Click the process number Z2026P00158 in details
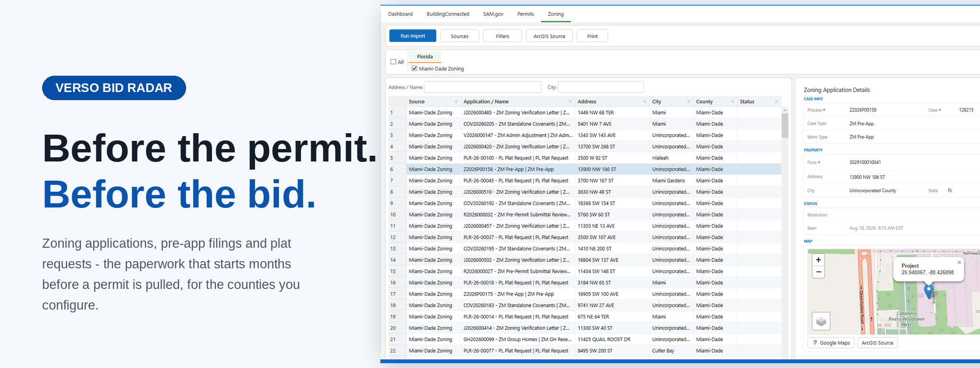Viewport: 980px width, 368px height. click(863, 110)
